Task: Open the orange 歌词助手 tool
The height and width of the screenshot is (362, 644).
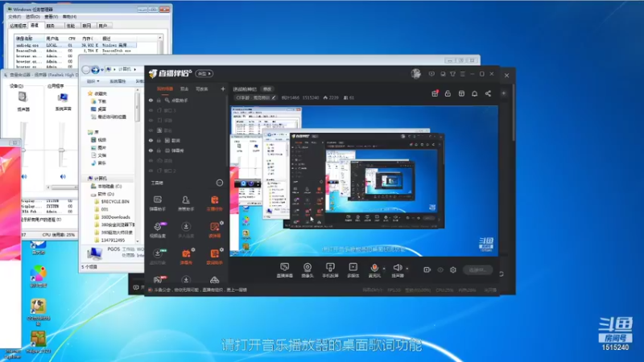Action: coord(214,257)
